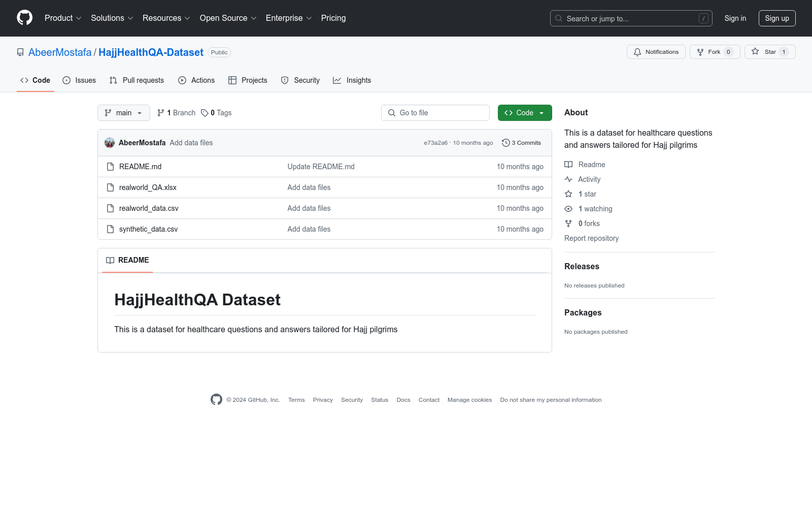Click file icon beside README.md
812x508 pixels.
[110, 167]
